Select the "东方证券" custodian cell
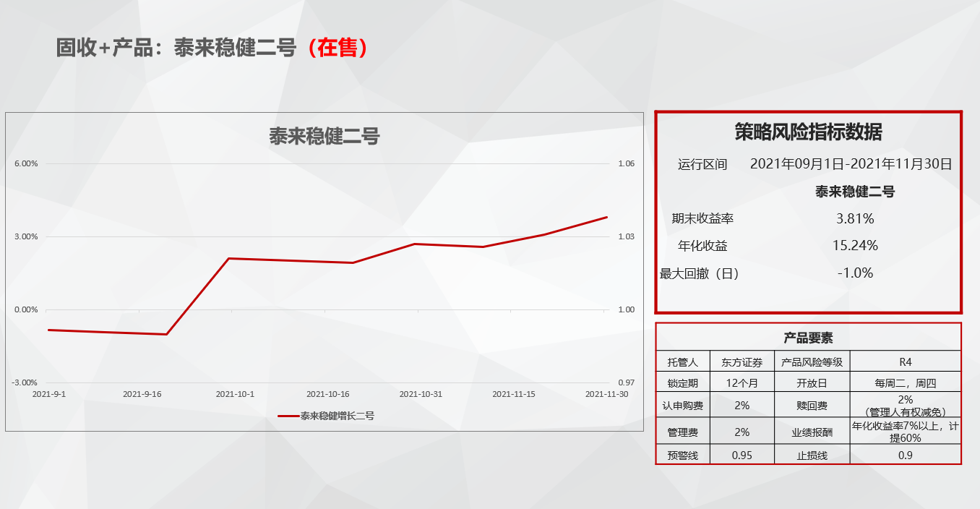Image resolution: width=980 pixels, height=509 pixels. tap(742, 362)
